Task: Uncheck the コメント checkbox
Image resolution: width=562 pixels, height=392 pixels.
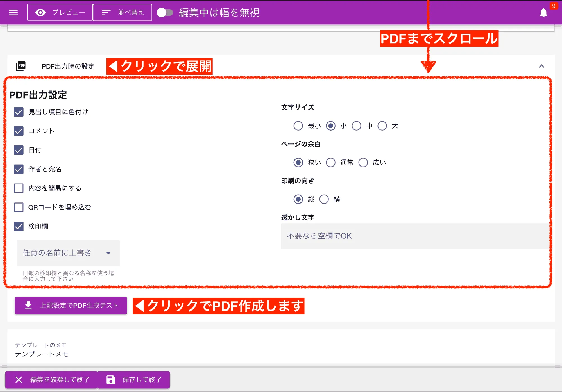Action: (19, 131)
